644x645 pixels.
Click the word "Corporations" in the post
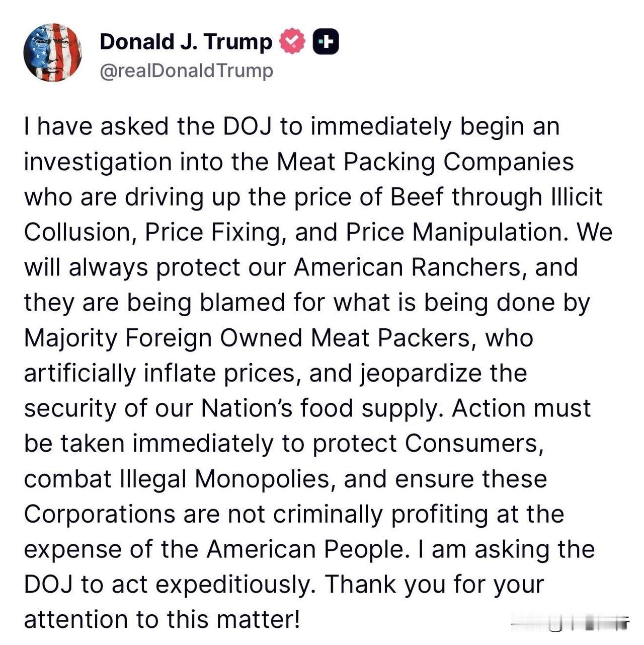99,515
